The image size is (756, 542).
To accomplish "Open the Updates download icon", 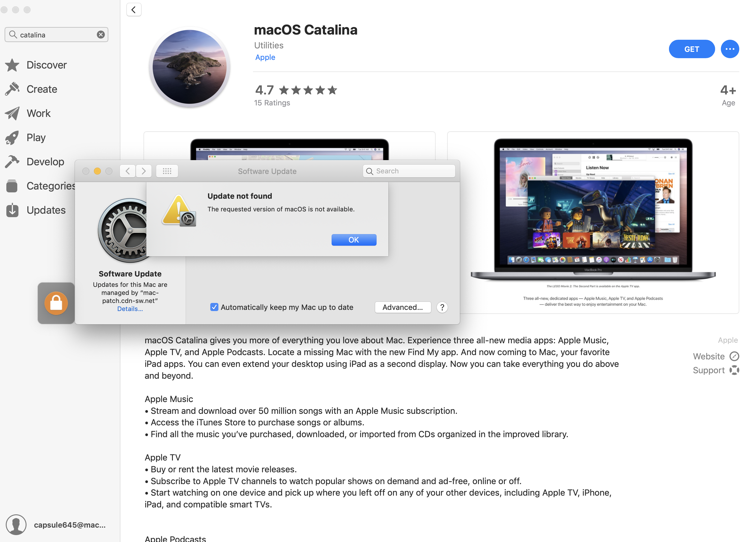I will pyautogui.click(x=12, y=210).
